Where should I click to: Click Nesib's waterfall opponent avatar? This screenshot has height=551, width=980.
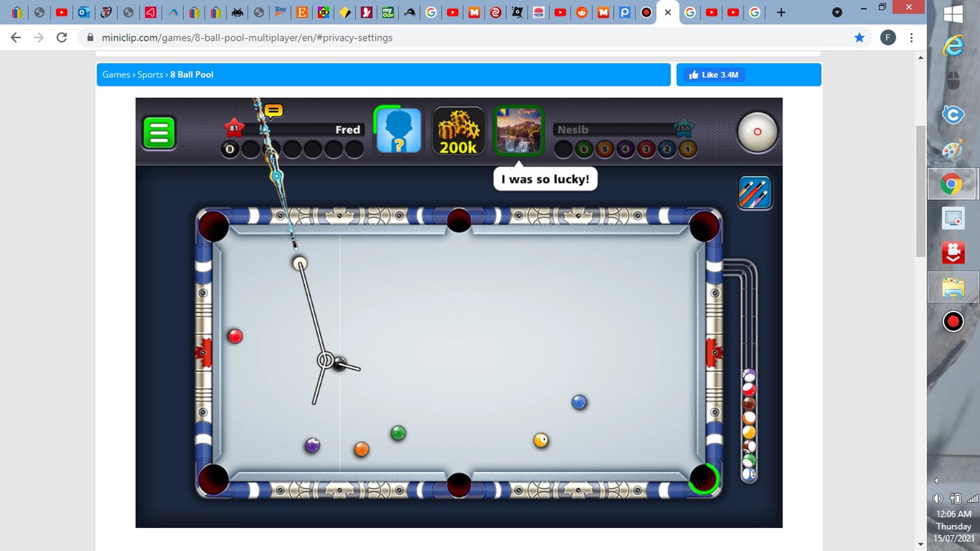pyautogui.click(x=518, y=131)
